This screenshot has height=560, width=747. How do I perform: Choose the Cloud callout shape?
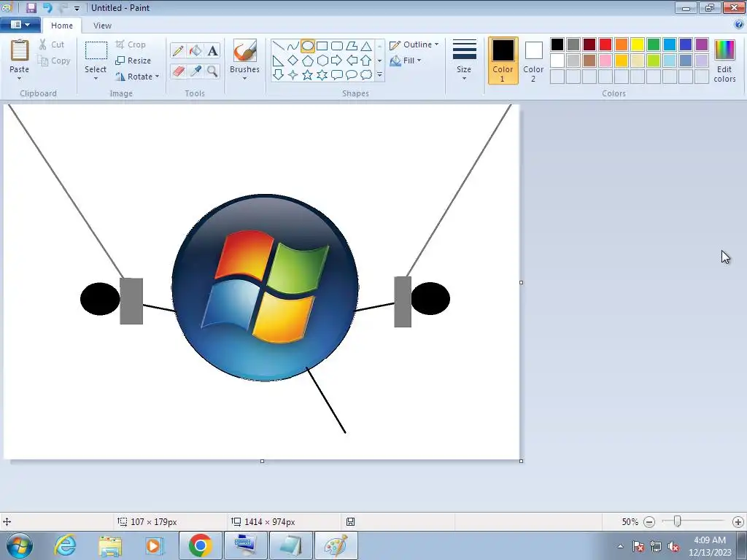pos(366,75)
